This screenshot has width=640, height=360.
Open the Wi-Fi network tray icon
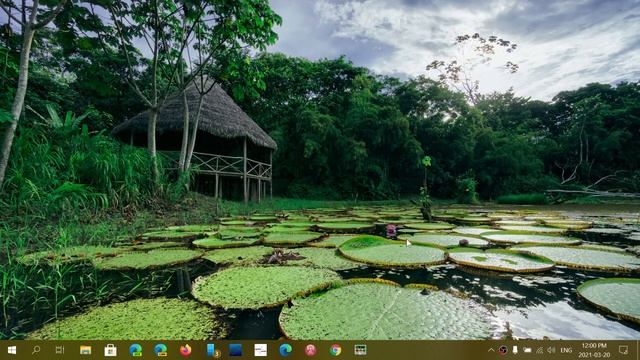pyautogui.click(x=540, y=350)
